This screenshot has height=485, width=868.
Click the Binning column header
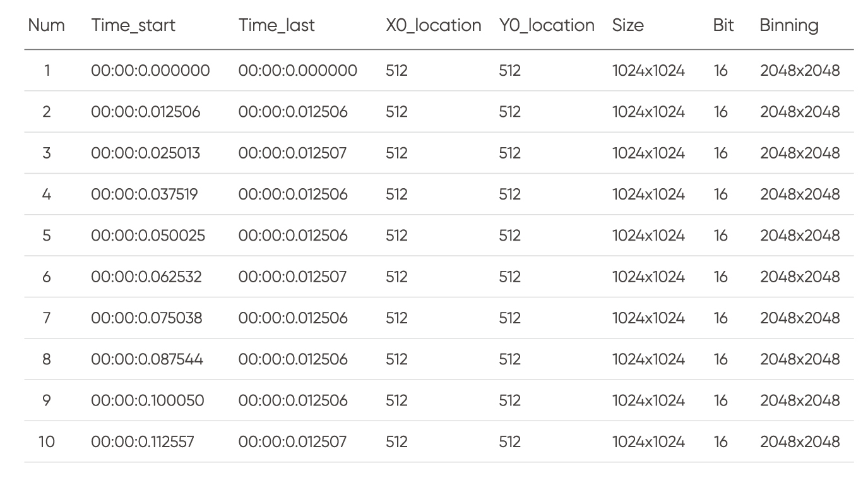789,25
